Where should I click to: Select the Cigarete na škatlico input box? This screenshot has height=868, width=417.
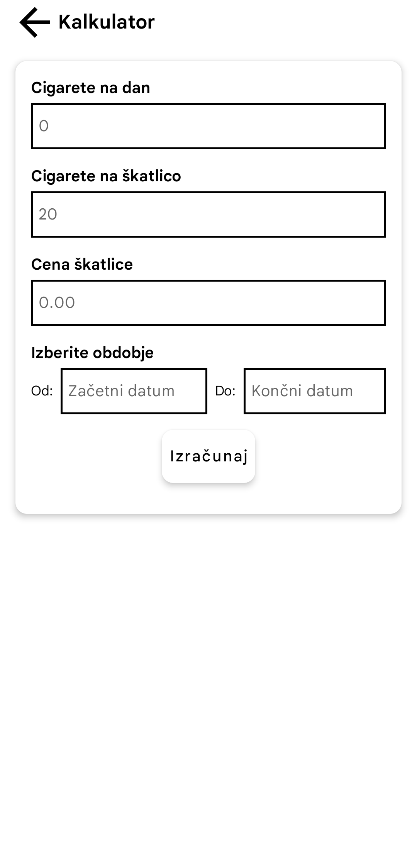[208, 214]
